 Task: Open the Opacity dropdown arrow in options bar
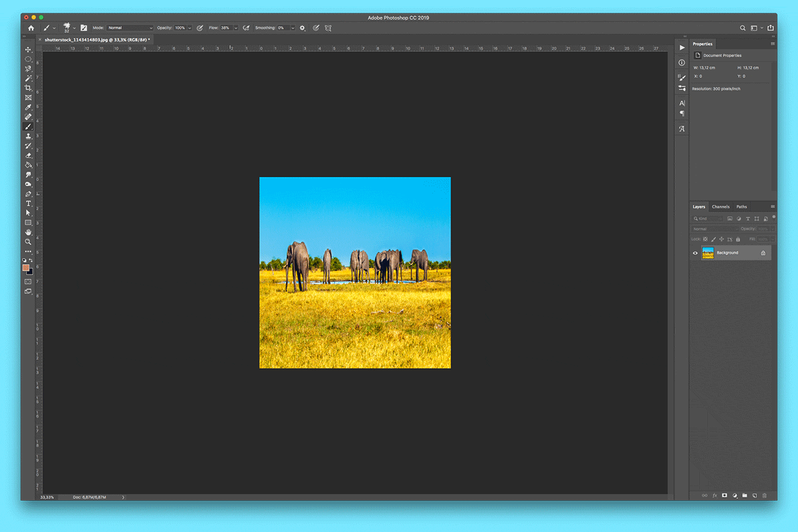click(190, 28)
